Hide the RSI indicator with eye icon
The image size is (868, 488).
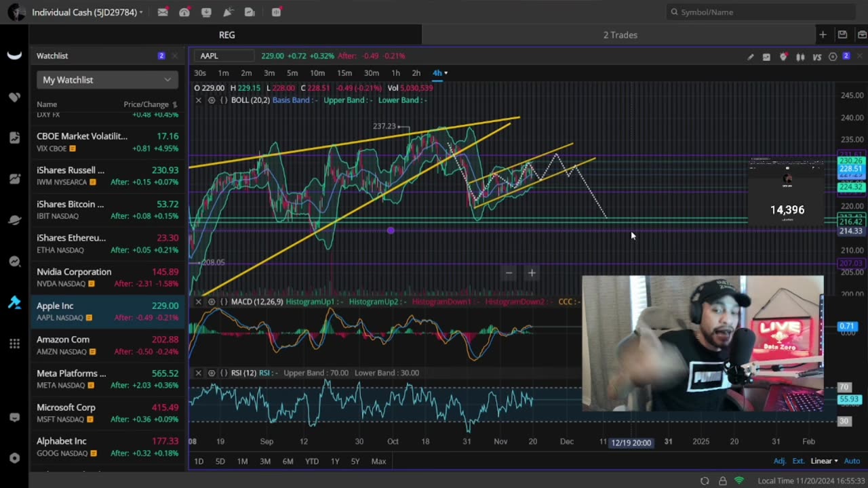click(x=212, y=373)
